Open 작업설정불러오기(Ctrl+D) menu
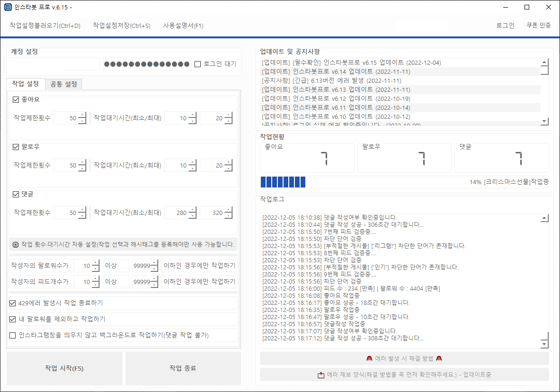Viewport: 560px width, 392px height. 45,26
